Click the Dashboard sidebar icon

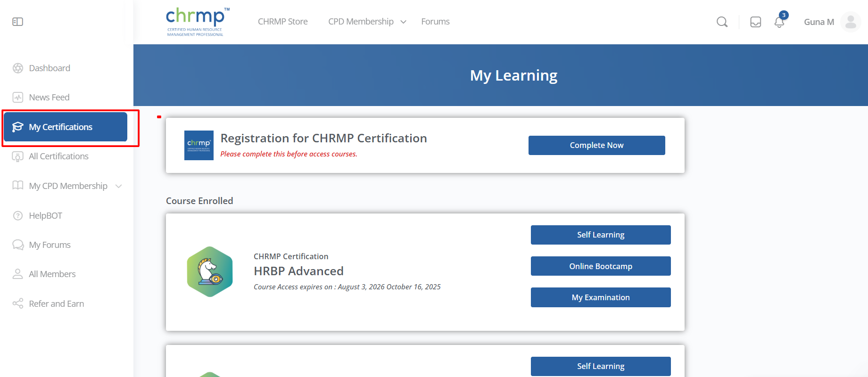click(x=18, y=68)
